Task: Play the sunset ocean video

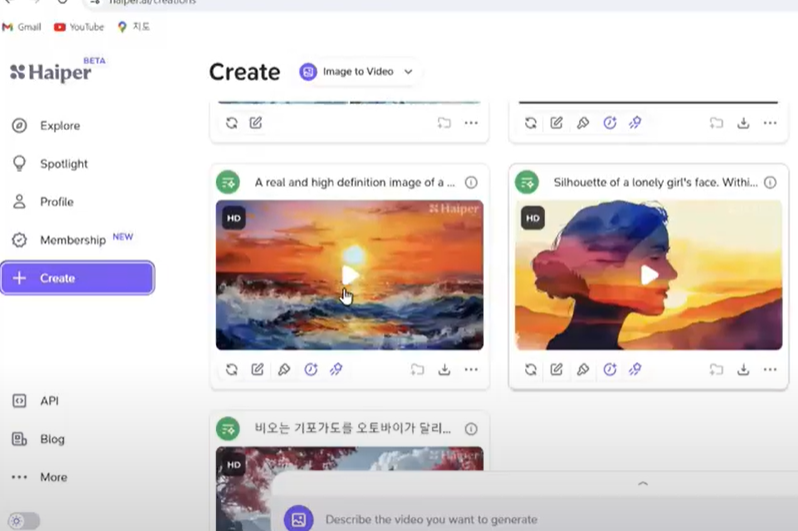Action: point(350,275)
